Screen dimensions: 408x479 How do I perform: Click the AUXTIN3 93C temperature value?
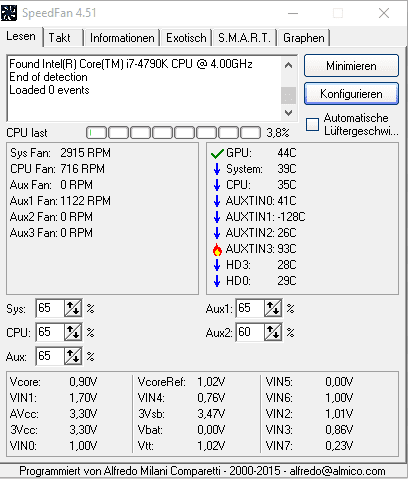click(x=287, y=249)
